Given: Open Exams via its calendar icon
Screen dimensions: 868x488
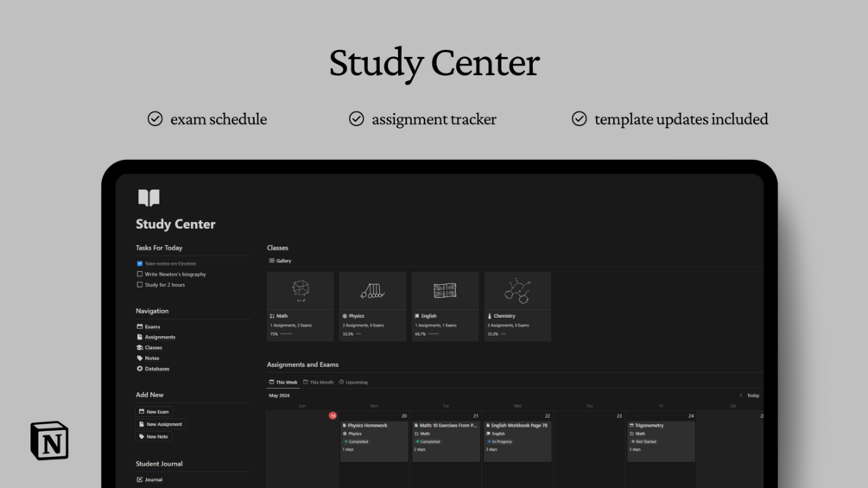Looking at the screenshot, I should (140, 326).
